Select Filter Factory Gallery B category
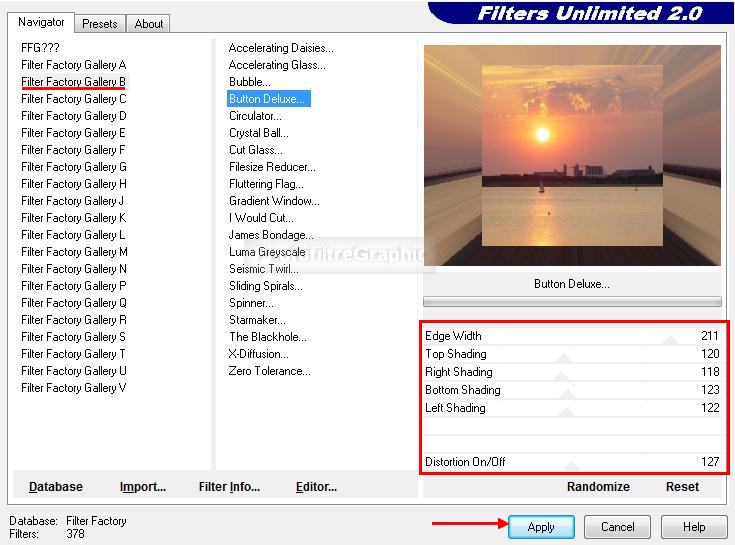The height and width of the screenshot is (545, 735). (x=73, y=82)
